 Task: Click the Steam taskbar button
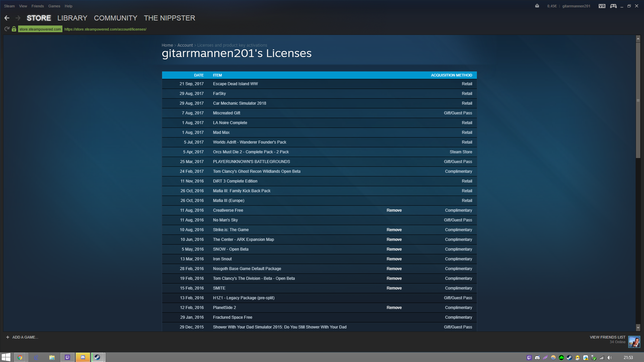(98, 357)
